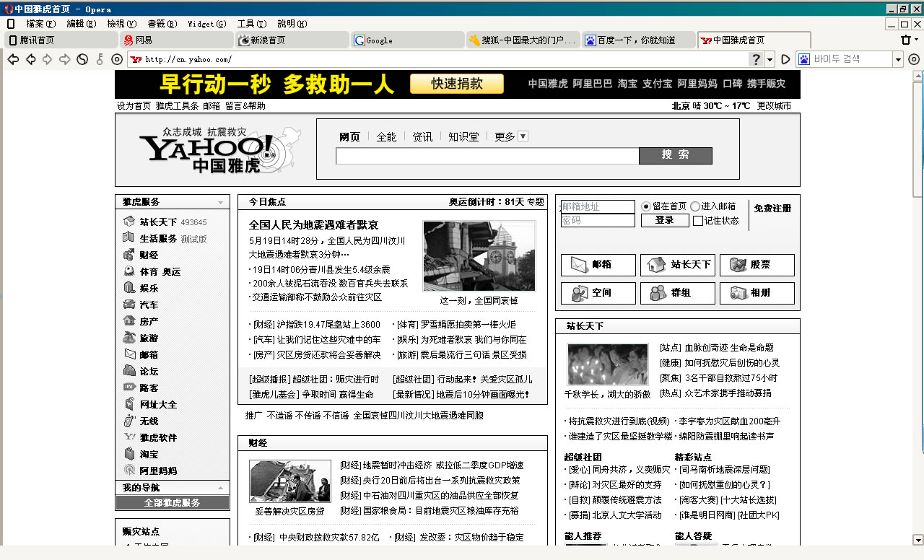Screen dimensions: 924x560
Task: Open the 書籤 menu
Action: [x=161, y=24]
